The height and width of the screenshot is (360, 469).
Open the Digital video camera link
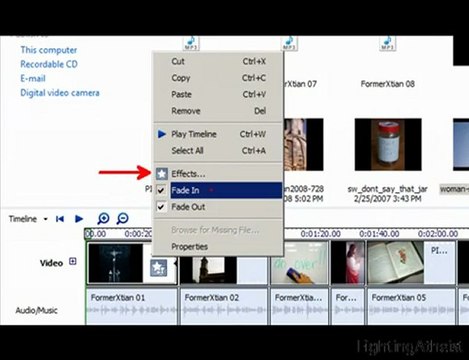tap(60, 93)
